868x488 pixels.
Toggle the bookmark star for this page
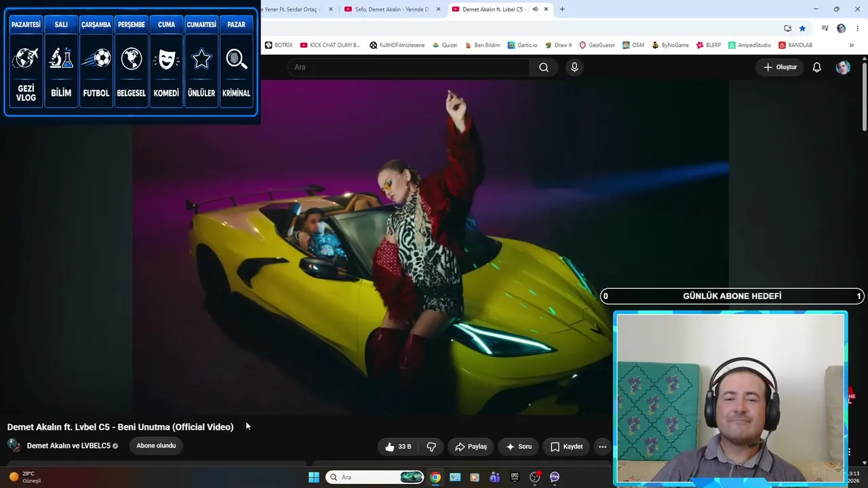pyautogui.click(x=802, y=28)
